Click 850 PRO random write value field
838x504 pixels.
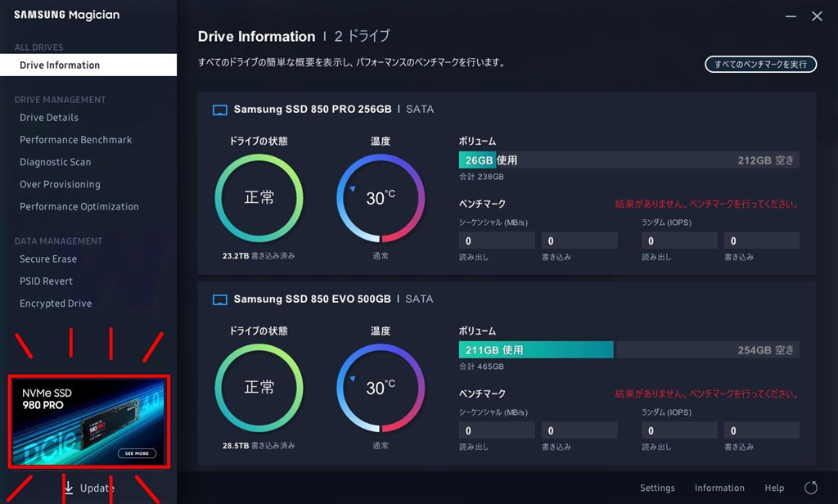762,241
